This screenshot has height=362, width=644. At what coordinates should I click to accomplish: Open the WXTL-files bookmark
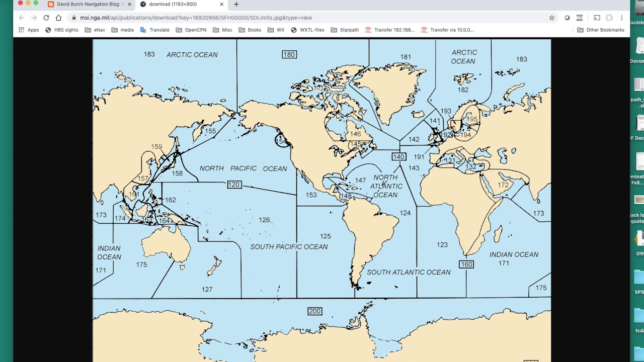tap(307, 30)
